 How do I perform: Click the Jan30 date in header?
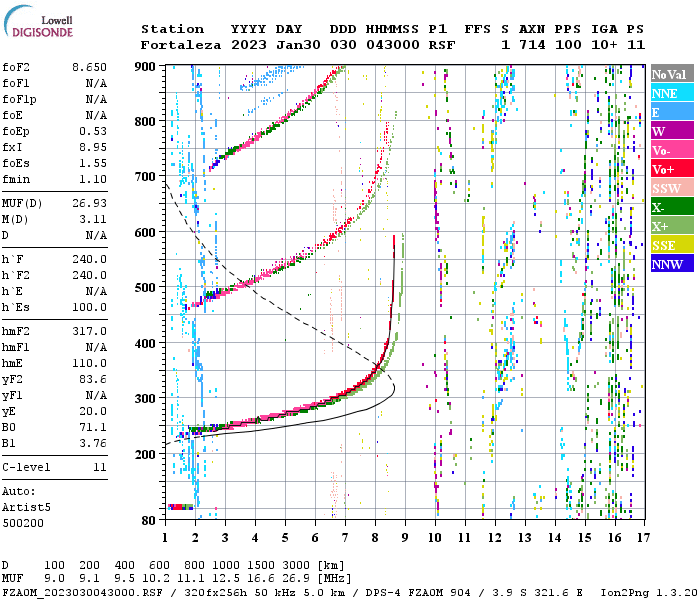298,45
